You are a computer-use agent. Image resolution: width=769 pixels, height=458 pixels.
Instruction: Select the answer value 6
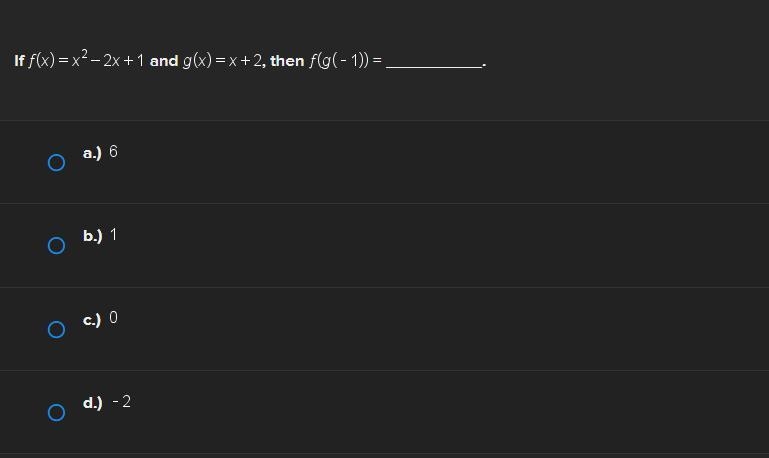pyautogui.click(x=113, y=152)
